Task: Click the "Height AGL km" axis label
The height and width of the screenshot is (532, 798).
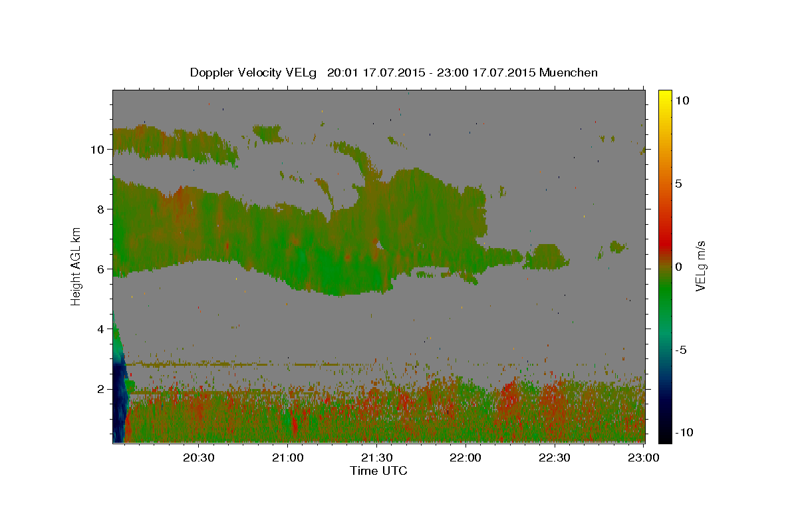Action: (76, 266)
